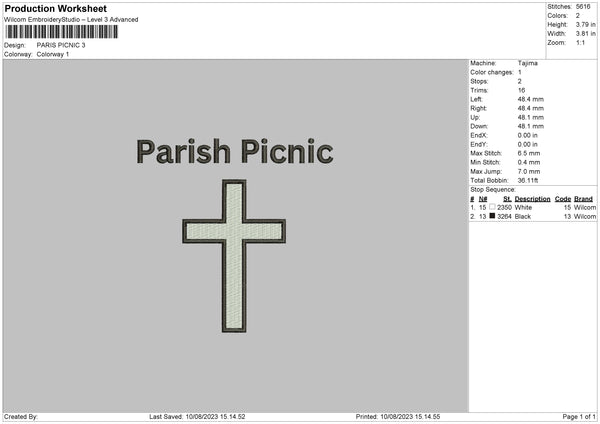This screenshot has height=424, width=600.
Task: Click the Left value 48.4 mm
Action: 530,99
